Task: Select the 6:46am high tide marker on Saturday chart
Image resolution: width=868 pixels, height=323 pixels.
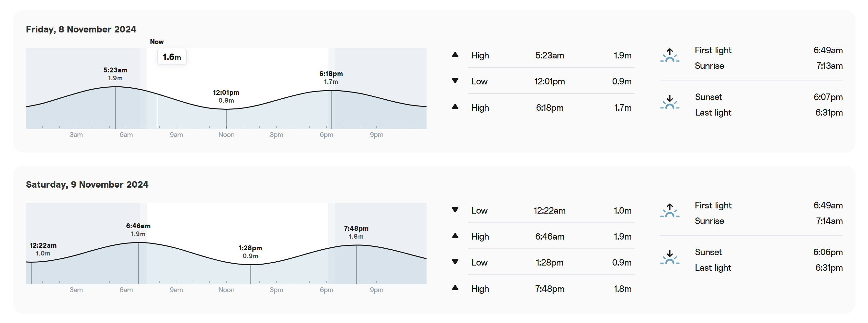Action: pyautogui.click(x=138, y=230)
